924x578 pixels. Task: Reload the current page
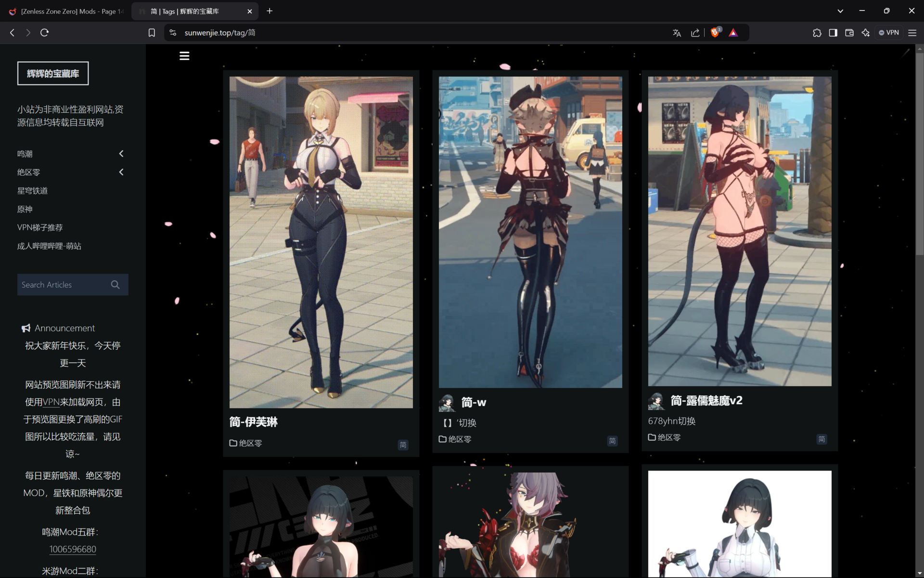[44, 33]
